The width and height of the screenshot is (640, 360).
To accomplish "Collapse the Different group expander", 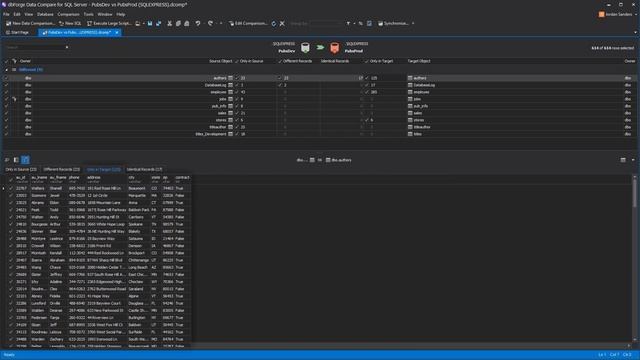I will (x=6, y=70).
